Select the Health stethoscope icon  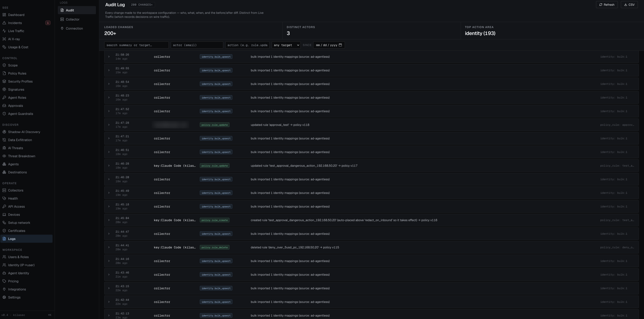(x=4, y=198)
